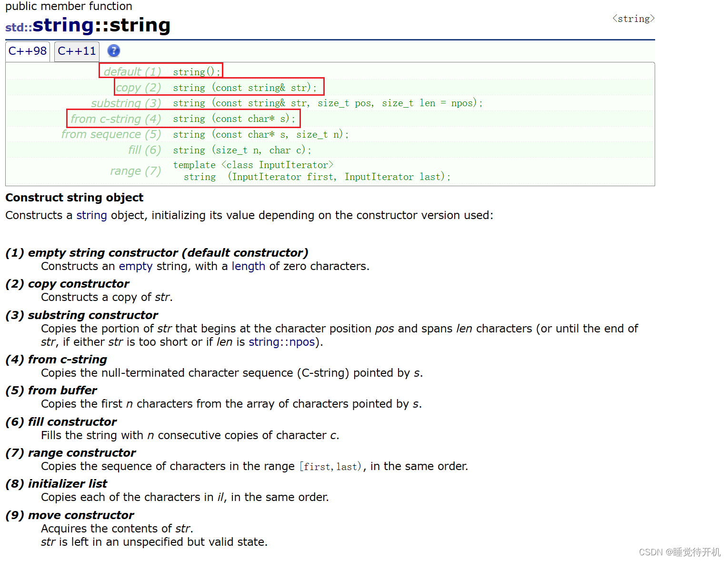Click the '(8) initializer list' heading
Image resolution: width=728 pixels, height=561 pixels.
56,484
